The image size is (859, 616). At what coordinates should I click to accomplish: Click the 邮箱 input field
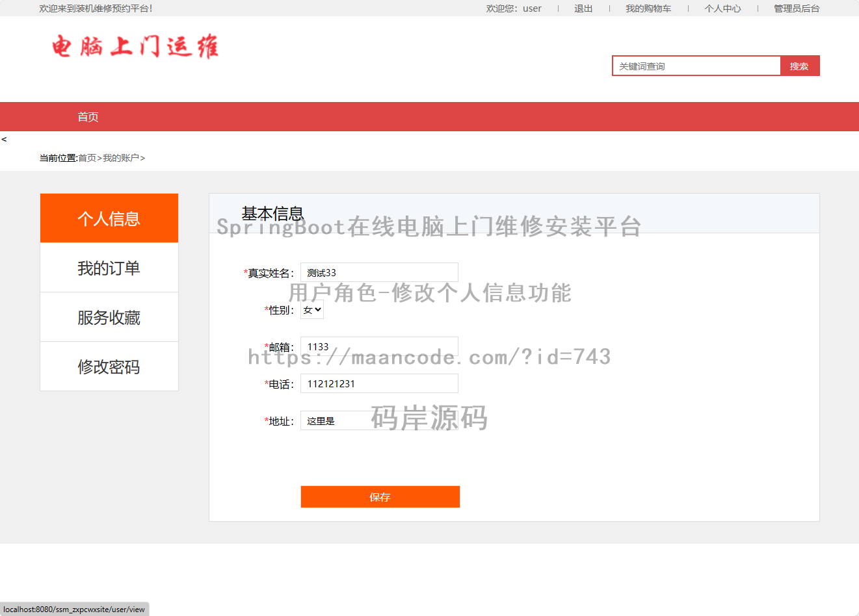click(379, 346)
